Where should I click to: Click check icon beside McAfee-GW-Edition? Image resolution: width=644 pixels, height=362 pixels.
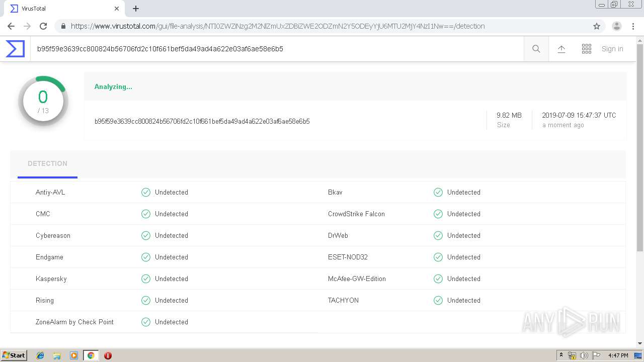click(x=438, y=279)
